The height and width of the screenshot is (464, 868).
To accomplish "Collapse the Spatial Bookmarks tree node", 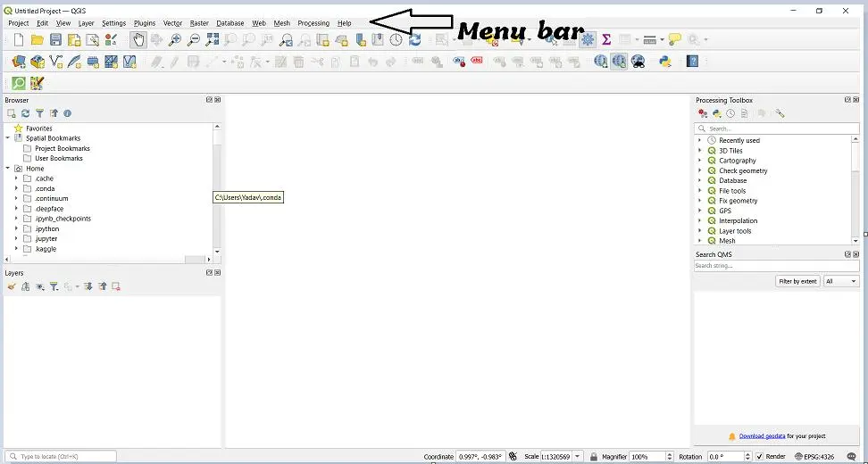I will tap(8, 138).
